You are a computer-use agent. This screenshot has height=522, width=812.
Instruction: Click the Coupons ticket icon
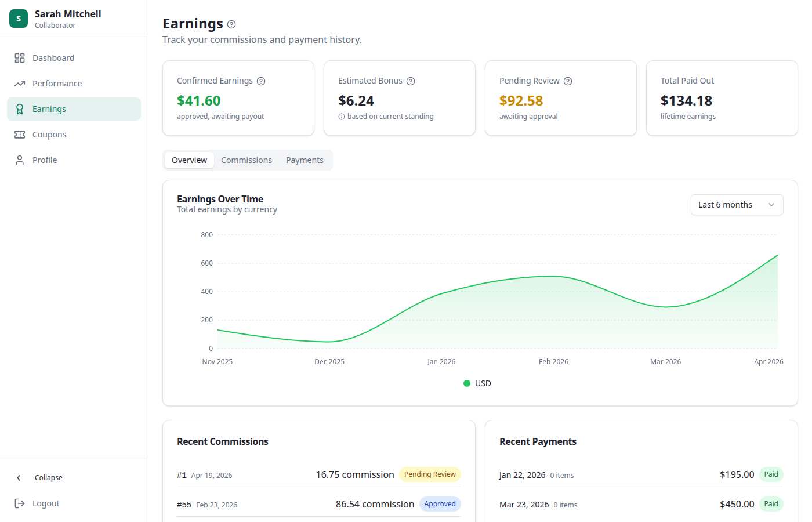19,134
